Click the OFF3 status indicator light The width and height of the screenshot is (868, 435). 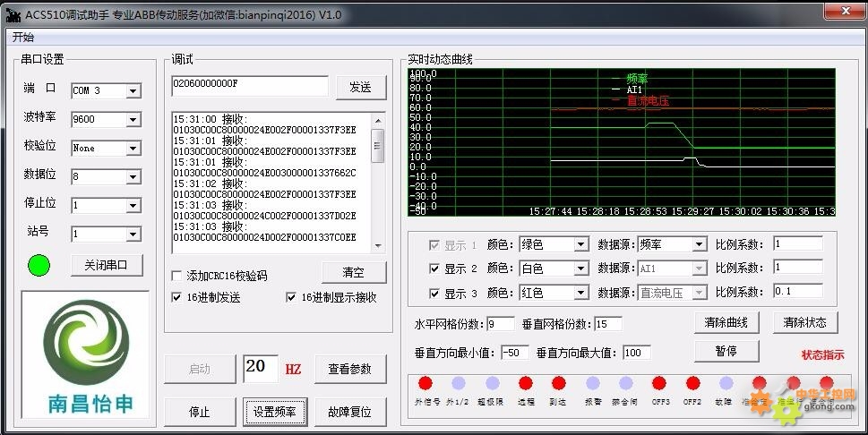tap(659, 383)
